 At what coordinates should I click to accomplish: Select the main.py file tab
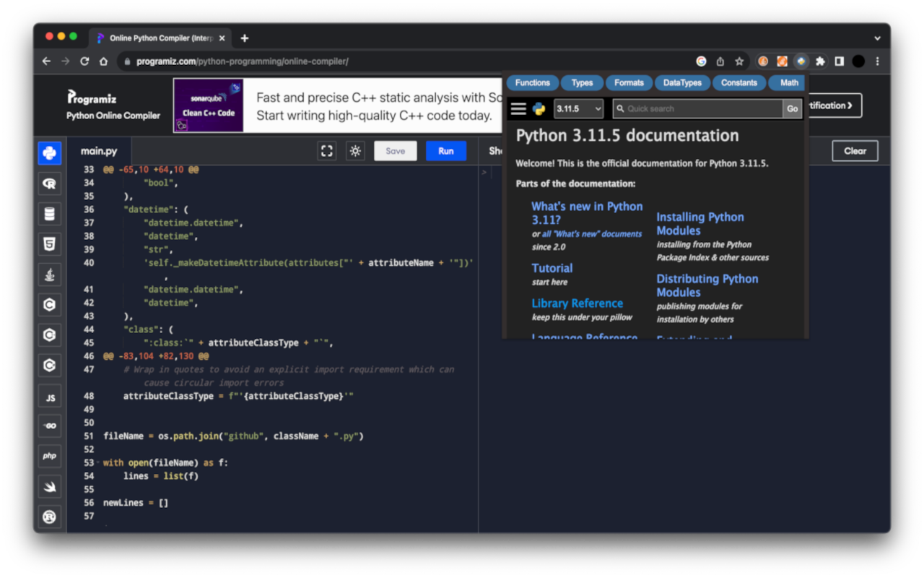[x=99, y=151]
